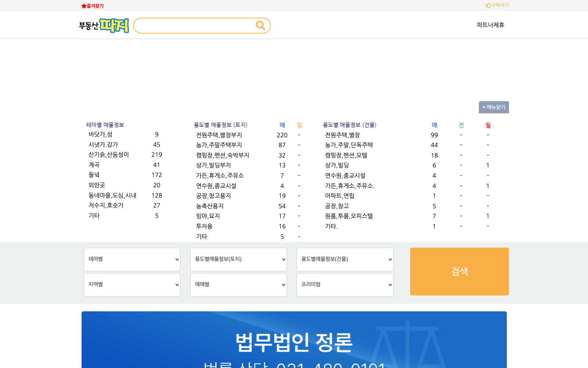Viewport: 588px width, 368px height.
Task: Open the 임야,묘지 land listing
Action: pos(208,216)
